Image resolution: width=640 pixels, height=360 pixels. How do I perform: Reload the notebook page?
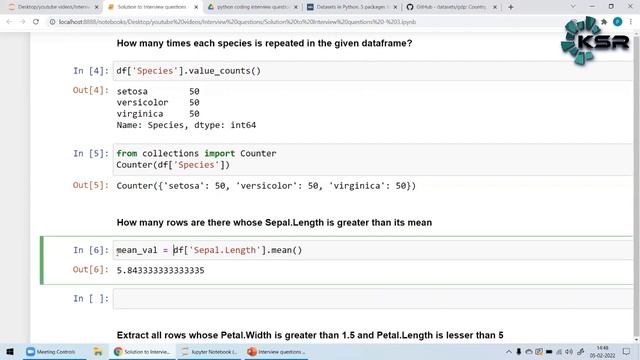[x=36, y=22]
